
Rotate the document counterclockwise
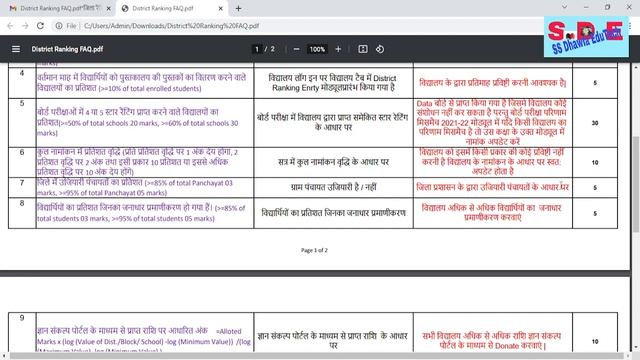pos(380,49)
